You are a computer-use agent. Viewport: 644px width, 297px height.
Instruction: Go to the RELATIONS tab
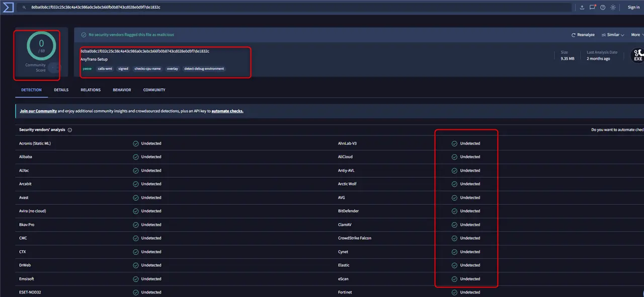click(91, 90)
